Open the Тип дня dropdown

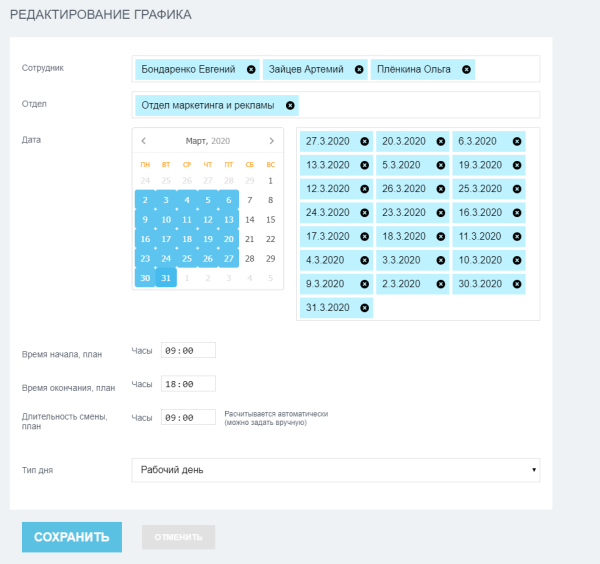tap(335, 469)
